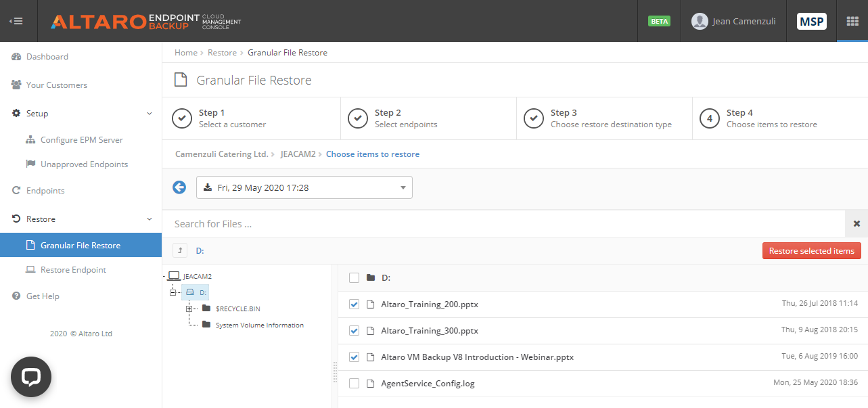
Task: Open the sidebar collapse icon at top left
Action: click(x=16, y=20)
